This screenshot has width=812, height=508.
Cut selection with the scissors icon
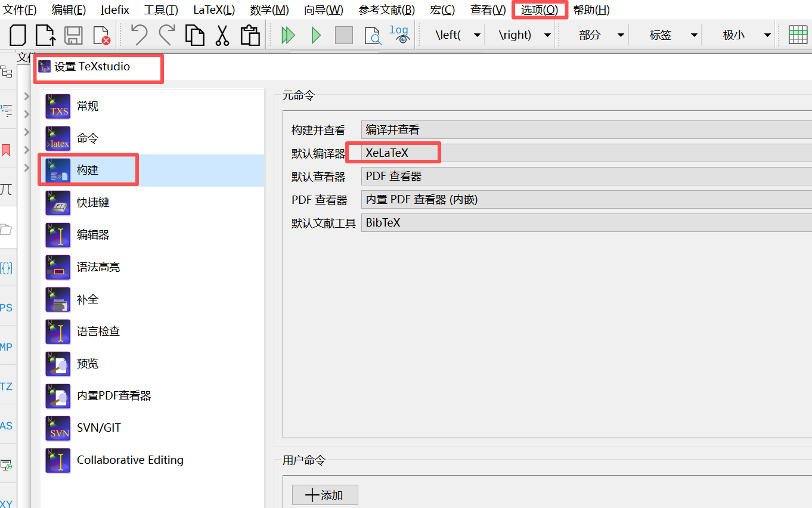click(x=222, y=35)
